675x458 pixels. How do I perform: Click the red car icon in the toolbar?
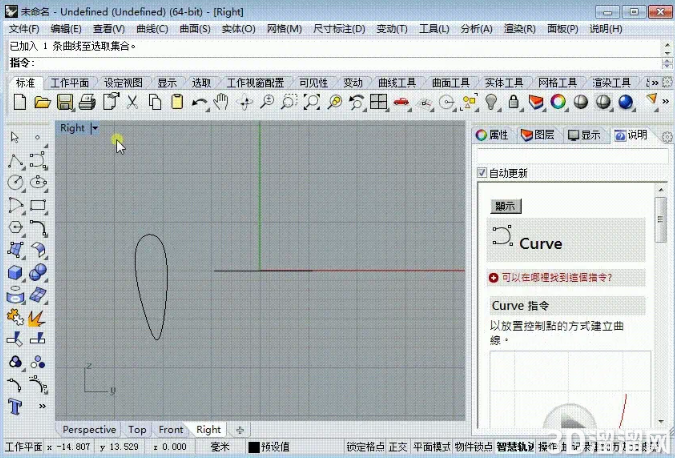coord(401,102)
